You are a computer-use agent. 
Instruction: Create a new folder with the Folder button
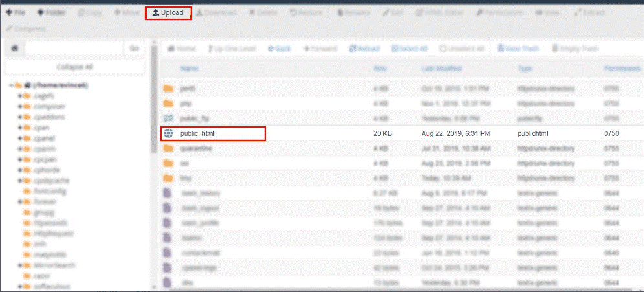pos(51,13)
